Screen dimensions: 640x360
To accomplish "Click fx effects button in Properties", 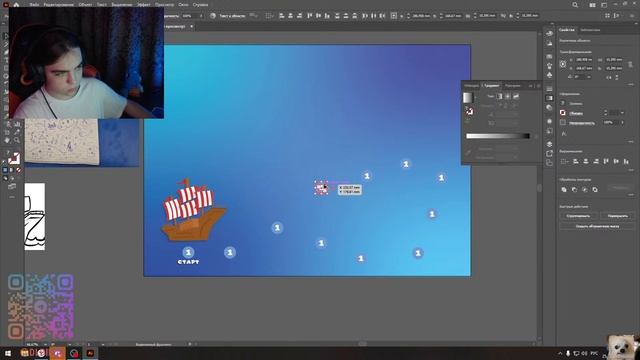I will click(564, 133).
